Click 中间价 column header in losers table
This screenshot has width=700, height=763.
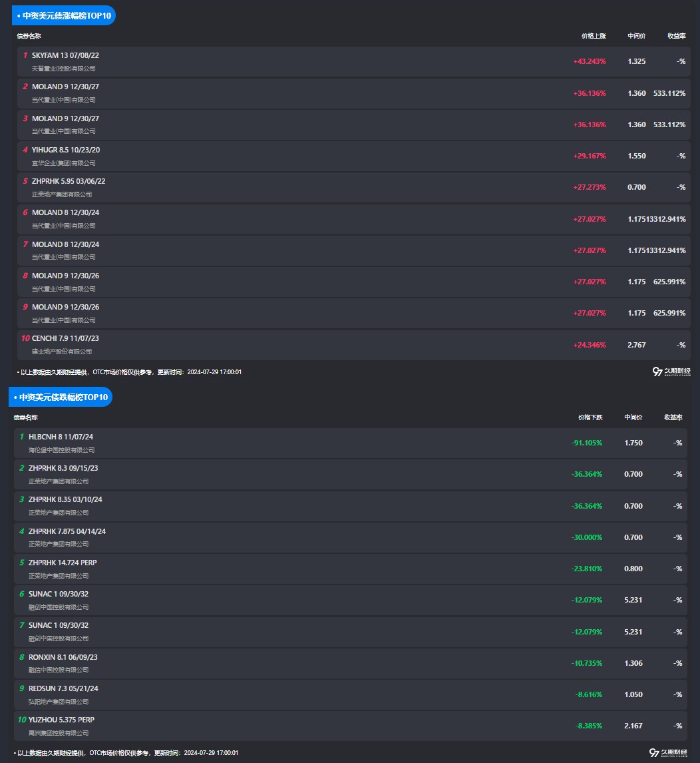(x=633, y=417)
